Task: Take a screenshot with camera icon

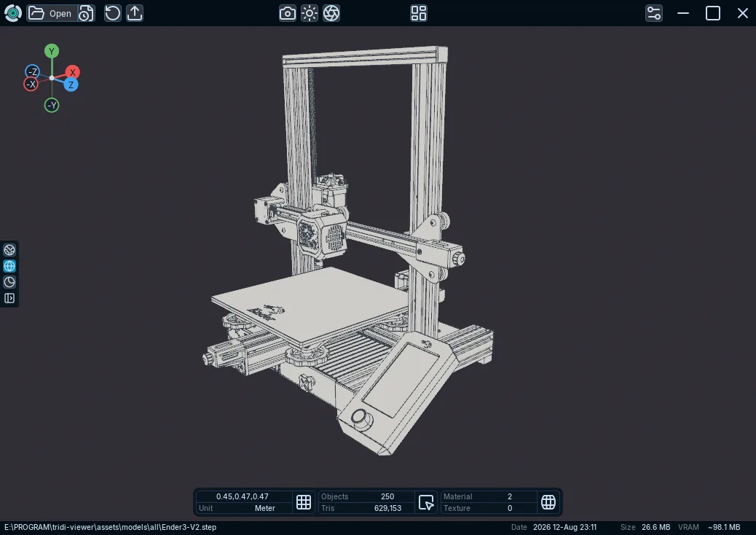Action: coord(288,13)
